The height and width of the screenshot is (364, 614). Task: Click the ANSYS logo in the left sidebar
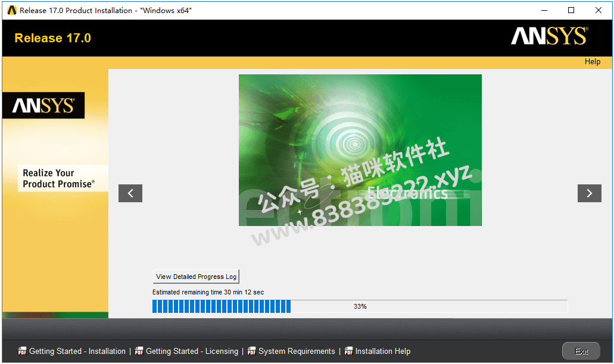pos(43,105)
